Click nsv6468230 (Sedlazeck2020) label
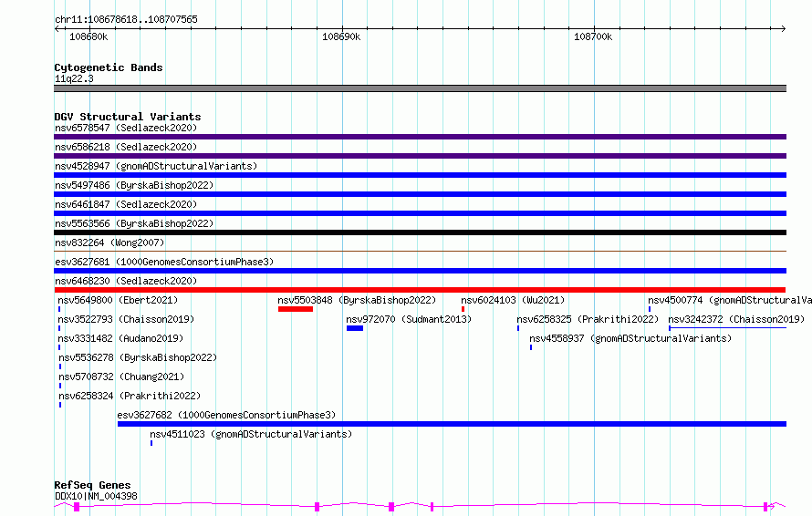 (x=126, y=281)
